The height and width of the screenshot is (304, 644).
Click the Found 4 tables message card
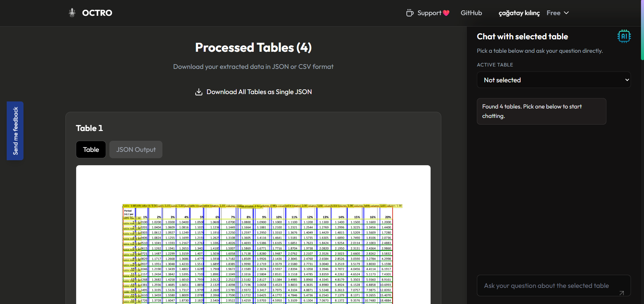pyautogui.click(x=541, y=111)
